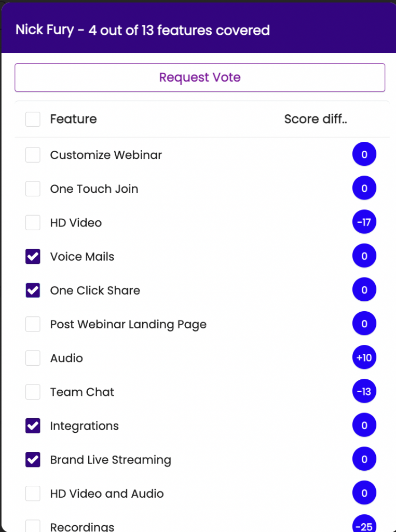Screen dimensions: 396x532
Task: Tick the Audio feature checkbox
Action: pyautogui.click(x=33, y=358)
